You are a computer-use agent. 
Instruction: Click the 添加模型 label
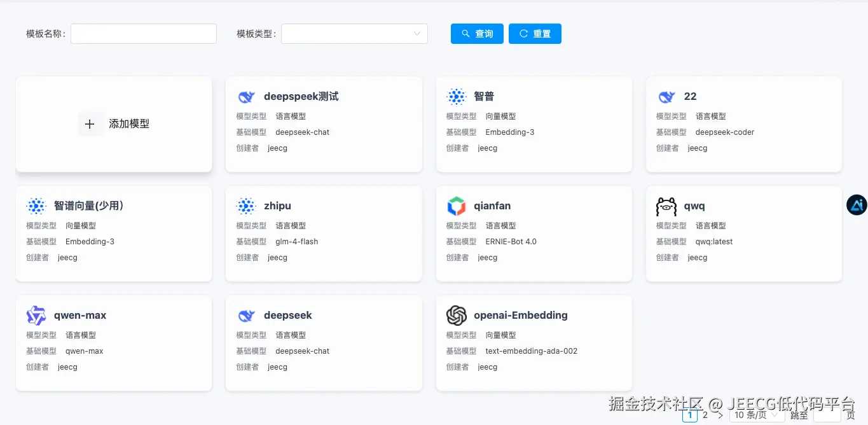129,124
